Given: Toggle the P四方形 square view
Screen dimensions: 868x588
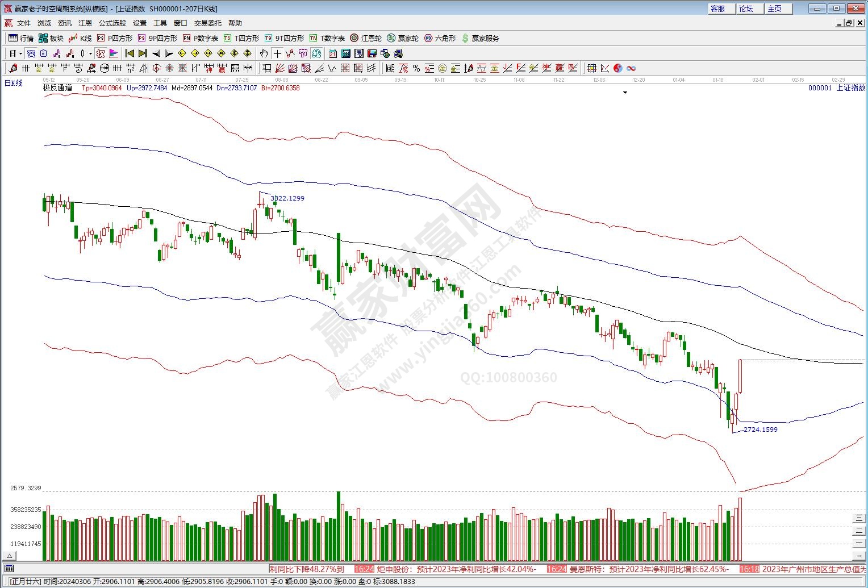Looking at the screenshot, I should tap(114, 38).
